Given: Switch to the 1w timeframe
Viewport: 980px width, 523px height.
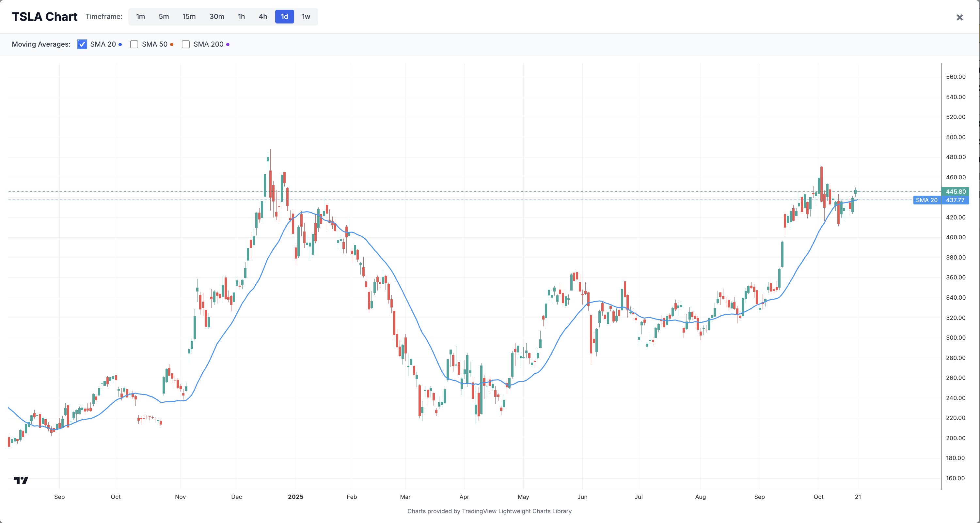Looking at the screenshot, I should coord(306,17).
